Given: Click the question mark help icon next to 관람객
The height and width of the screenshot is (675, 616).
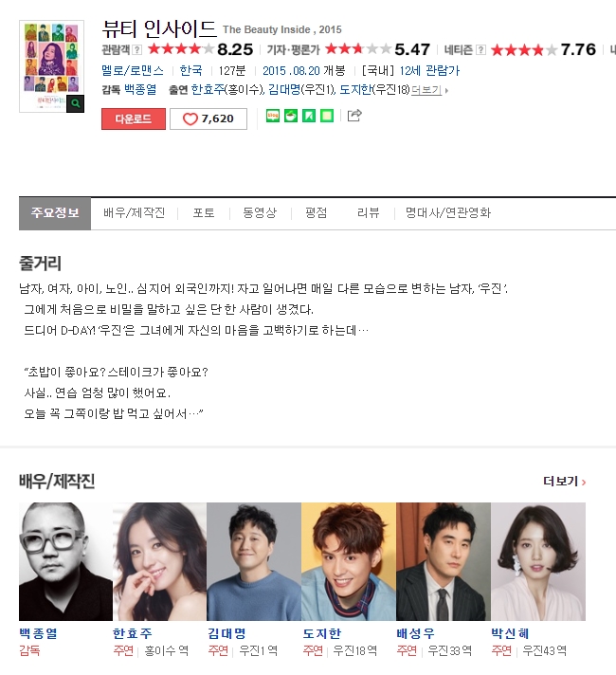Looking at the screenshot, I should [x=136, y=50].
